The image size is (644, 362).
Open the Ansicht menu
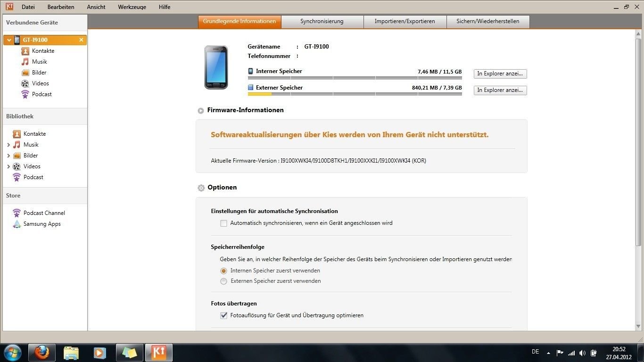96,7
